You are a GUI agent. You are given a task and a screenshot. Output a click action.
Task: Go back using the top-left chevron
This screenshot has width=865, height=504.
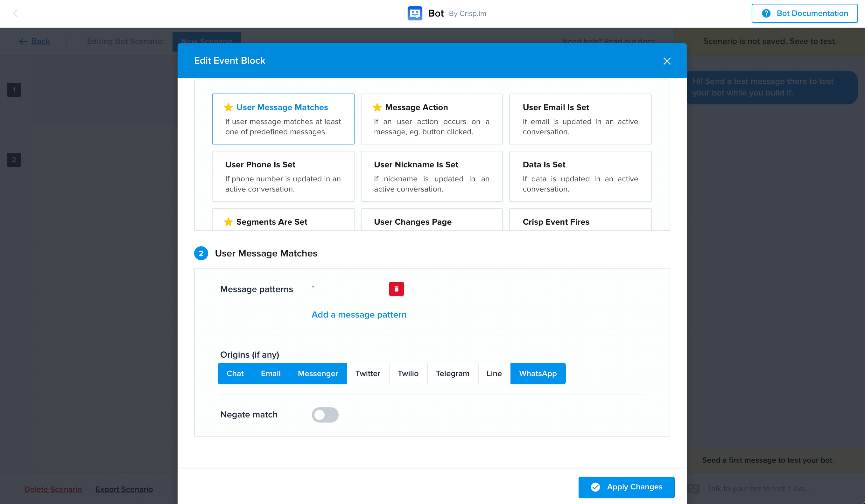click(15, 13)
